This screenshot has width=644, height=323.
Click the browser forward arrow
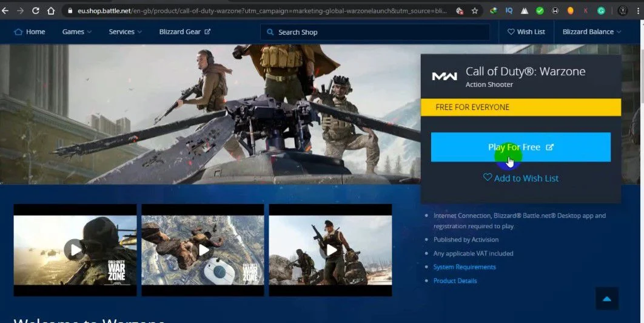click(20, 11)
